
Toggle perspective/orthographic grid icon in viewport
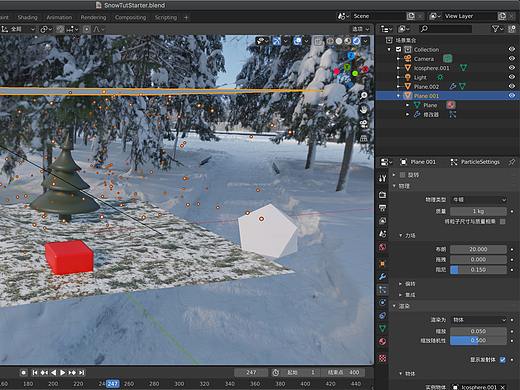pyautogui.click(x=364, y=138)
